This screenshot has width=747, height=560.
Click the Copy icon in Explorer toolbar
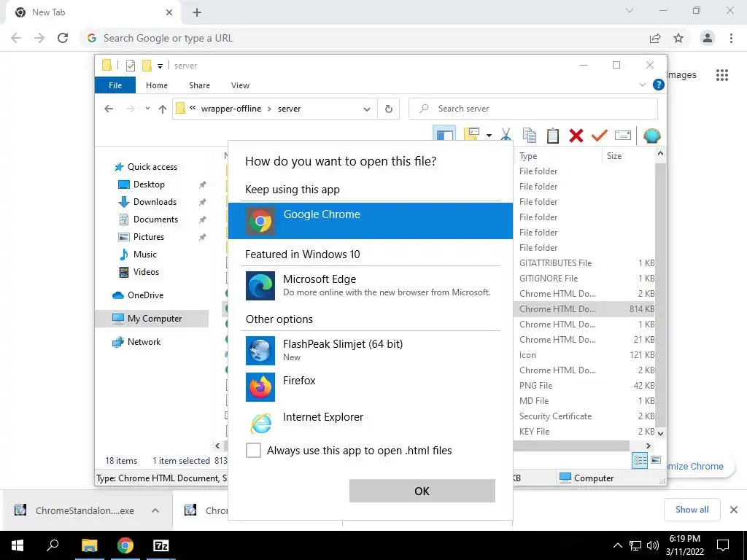point(530,136)
